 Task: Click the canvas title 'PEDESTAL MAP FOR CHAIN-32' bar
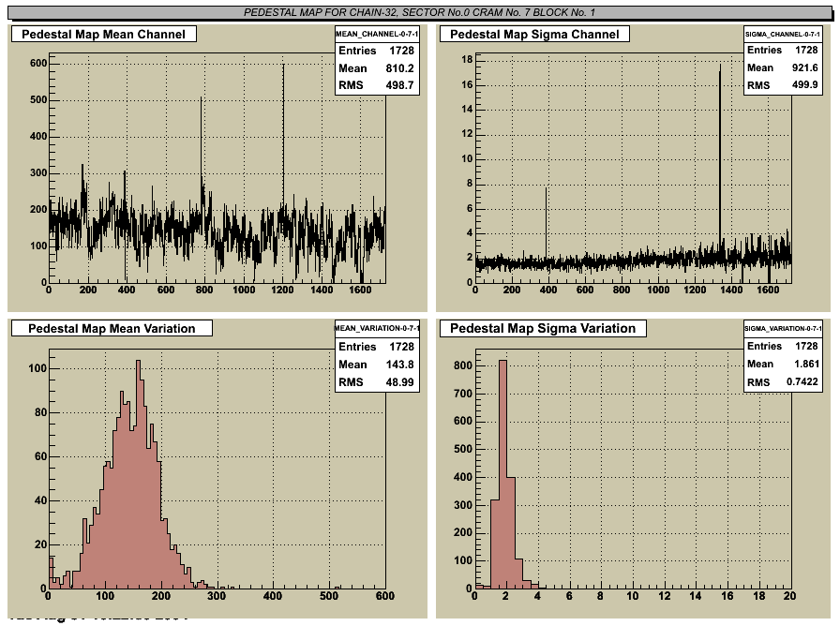pyautogui.click(x=420, y=12)
